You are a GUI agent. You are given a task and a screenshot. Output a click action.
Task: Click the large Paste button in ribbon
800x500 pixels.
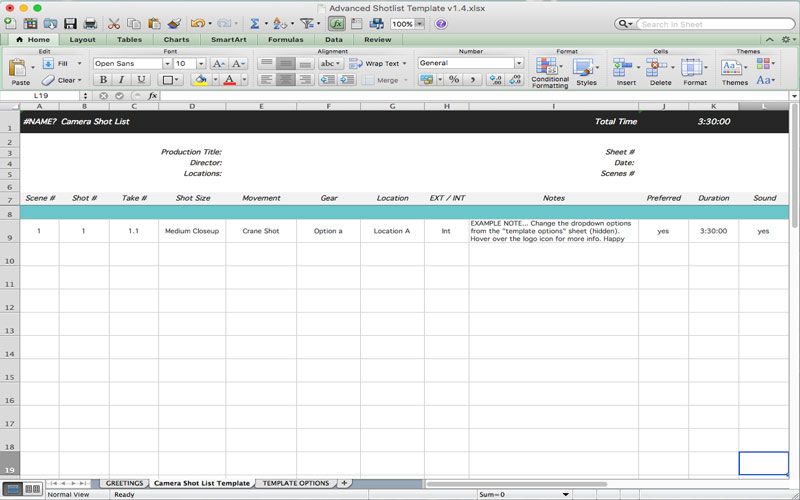(19, 71)
